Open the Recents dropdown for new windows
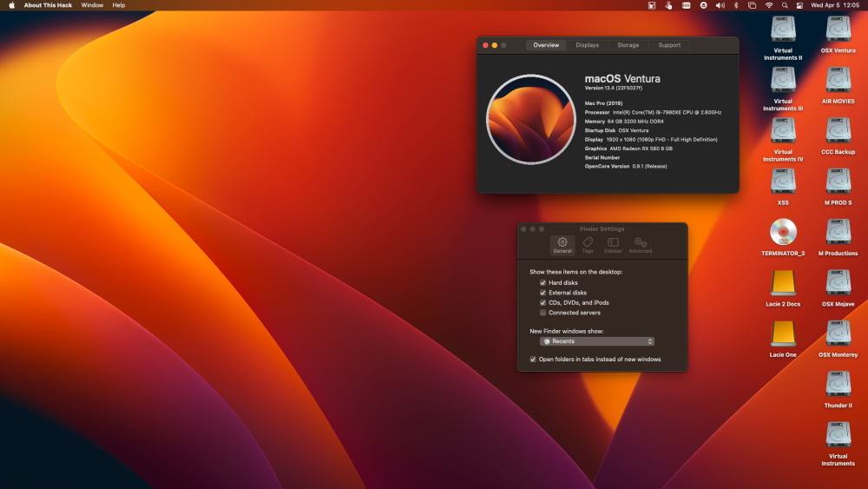The image size is (868, 489). [597, 341]
